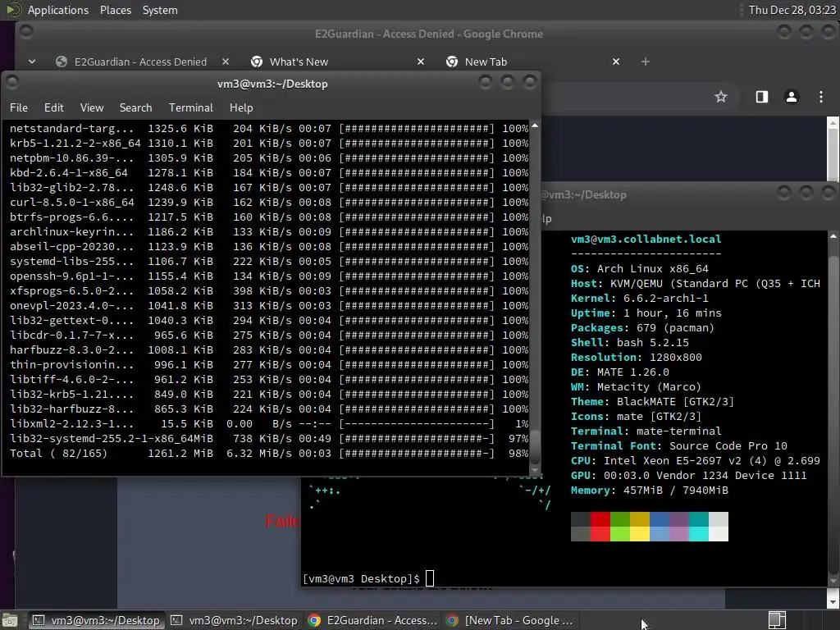Image resolution: width=840 pixels, height=630 pixels.
Task: Click the OS: Arch Linux x86_64 line
Action: pos(640,269)
